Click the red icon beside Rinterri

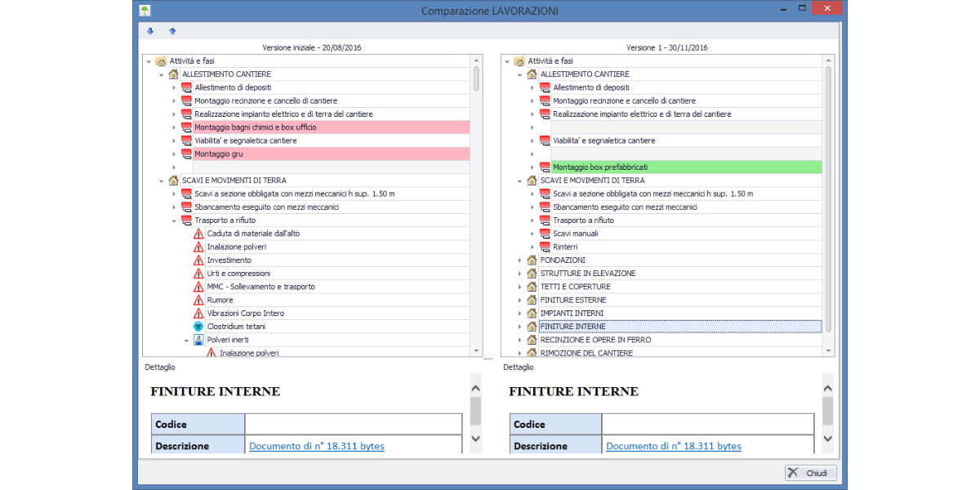tap(545, 247)
